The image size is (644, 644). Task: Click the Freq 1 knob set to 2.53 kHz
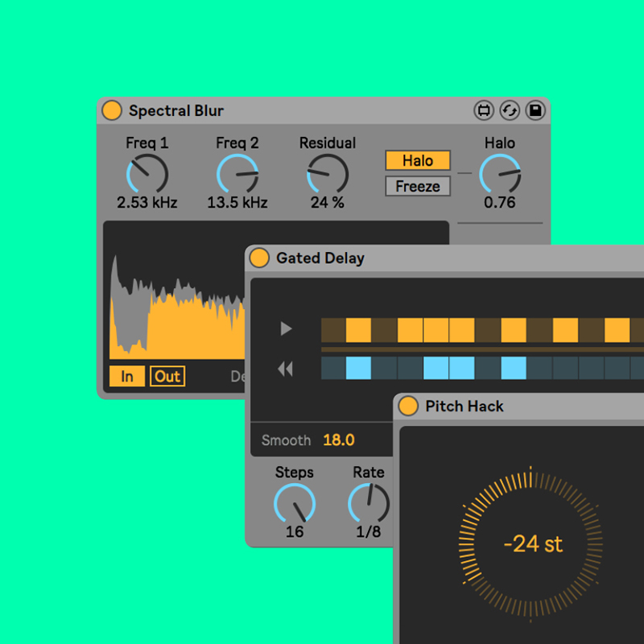pos(147,171)
